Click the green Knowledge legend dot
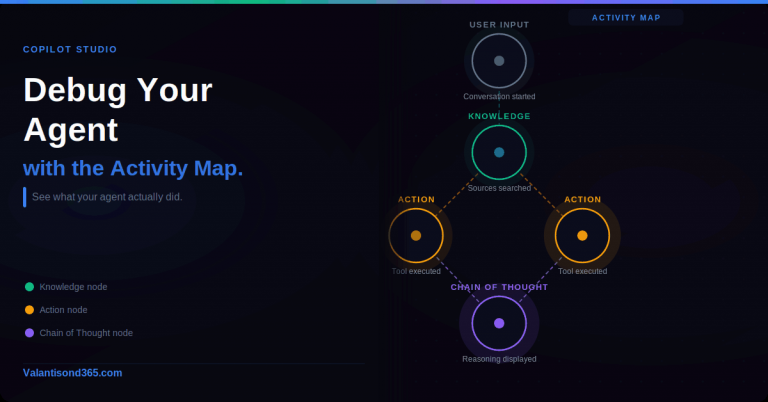Screen dimensions: 768x402 [29, 287]
